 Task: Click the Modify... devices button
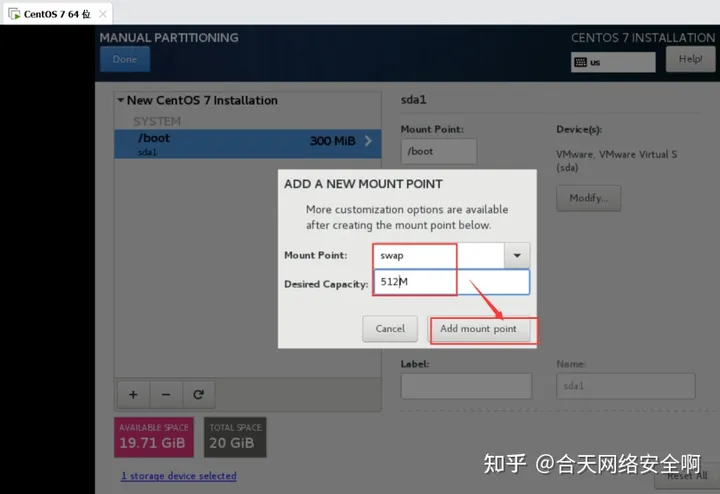click(589, 198)
